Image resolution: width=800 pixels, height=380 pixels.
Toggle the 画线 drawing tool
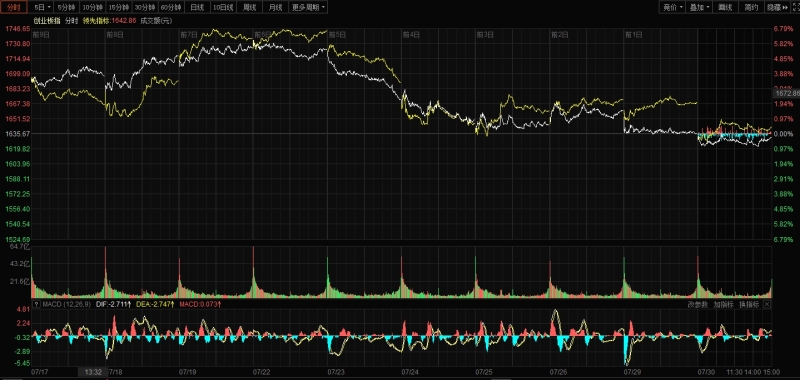(x=725, y=7)
